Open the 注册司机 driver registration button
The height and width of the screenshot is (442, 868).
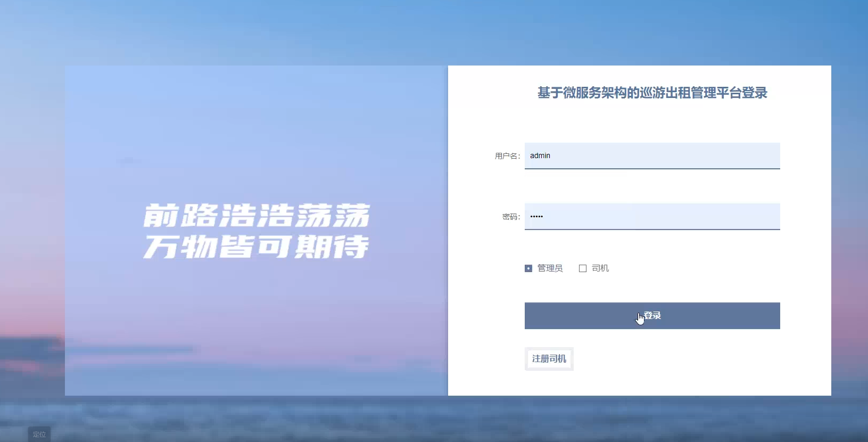(549, 359)
